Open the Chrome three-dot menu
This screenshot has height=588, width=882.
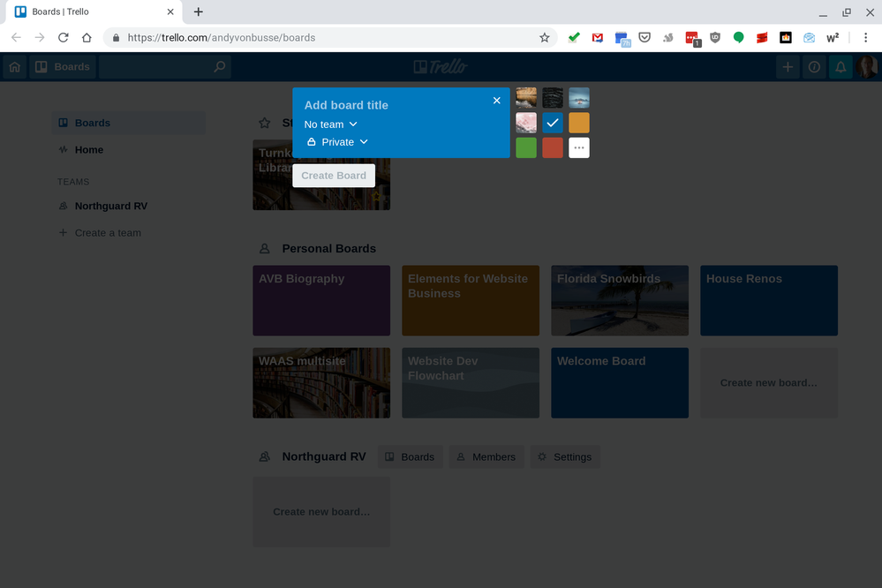(866, 38)
